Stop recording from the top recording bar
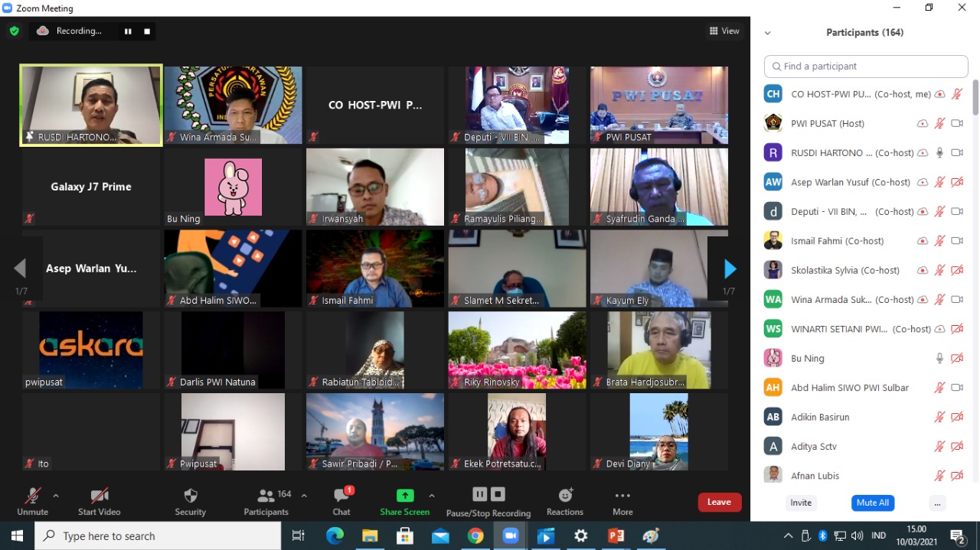980x550 pixels. point(147,31)
